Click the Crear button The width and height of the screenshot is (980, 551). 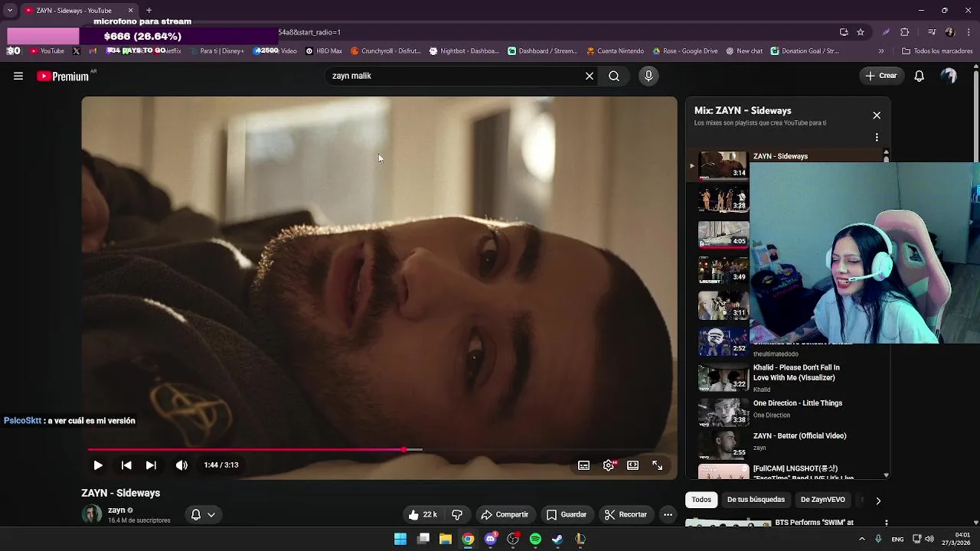point(880,76)
